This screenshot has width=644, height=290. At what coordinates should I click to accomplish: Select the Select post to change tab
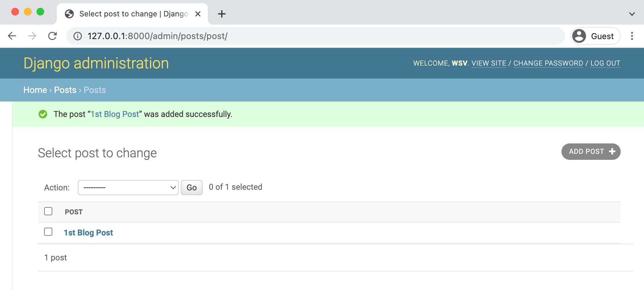coord(132,14)
